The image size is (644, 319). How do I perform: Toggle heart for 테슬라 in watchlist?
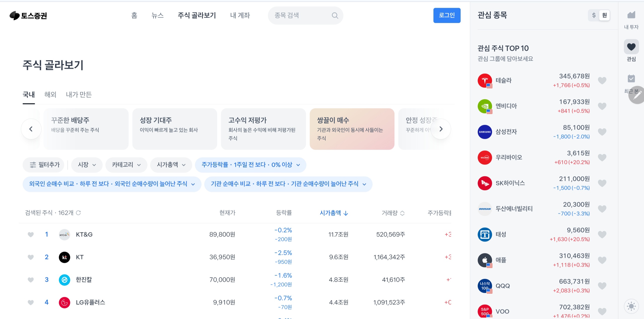(602, 81)
